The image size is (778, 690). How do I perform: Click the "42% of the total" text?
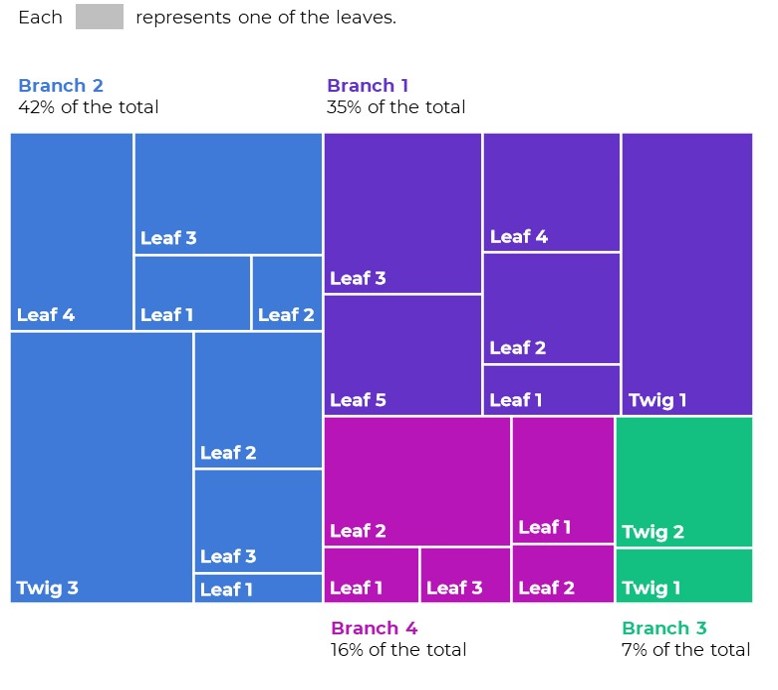tap(88, 107)
